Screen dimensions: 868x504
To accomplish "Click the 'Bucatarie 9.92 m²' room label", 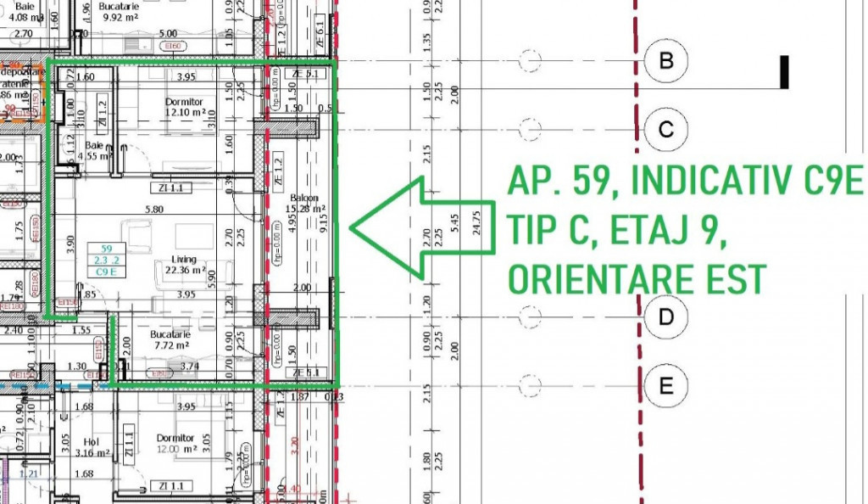I will [119, 11].
